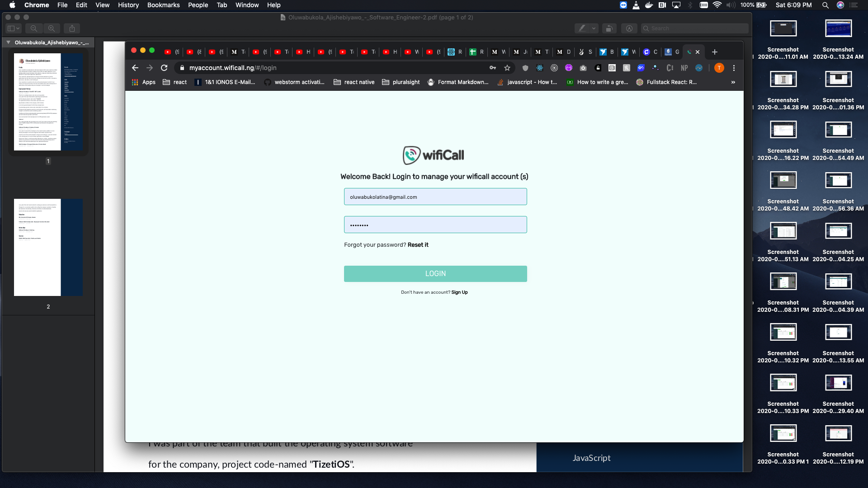Open Siri from the menu bar
Screen dimensions: 868x488
pos(840,5)
